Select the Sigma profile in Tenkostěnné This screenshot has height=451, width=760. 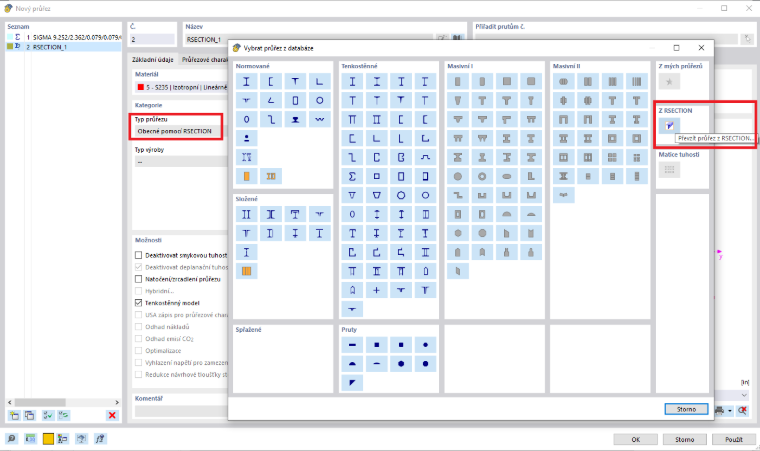352,176
